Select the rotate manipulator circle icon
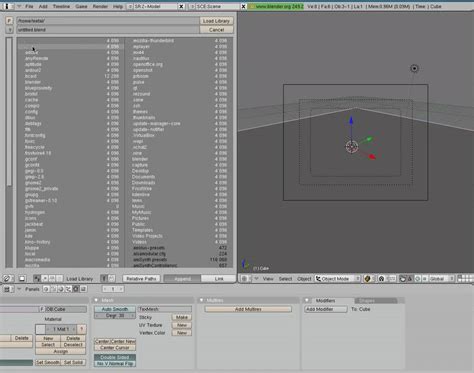 coord(417,278)
